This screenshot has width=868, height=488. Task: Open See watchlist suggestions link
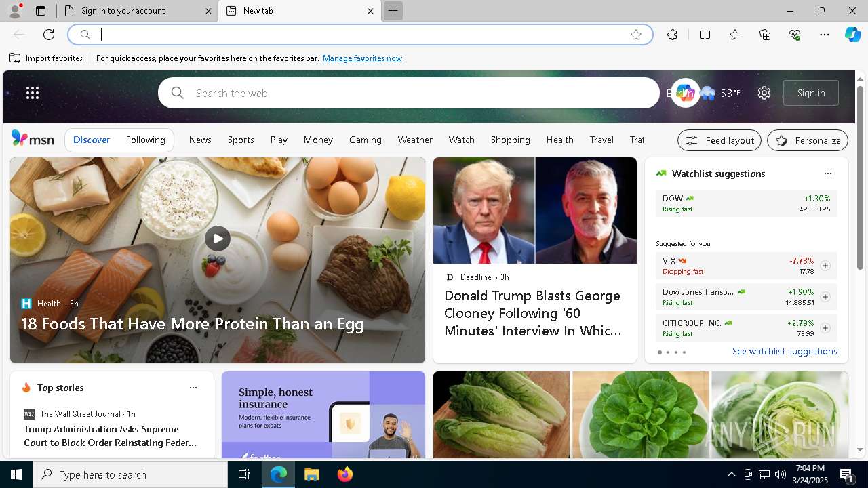tap(785, 351)
